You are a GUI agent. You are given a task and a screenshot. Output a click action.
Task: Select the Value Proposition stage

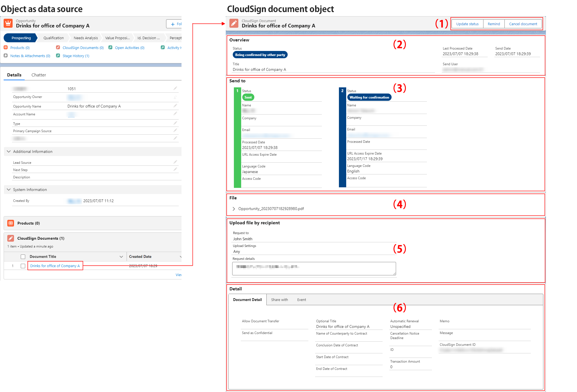point(117,38)
